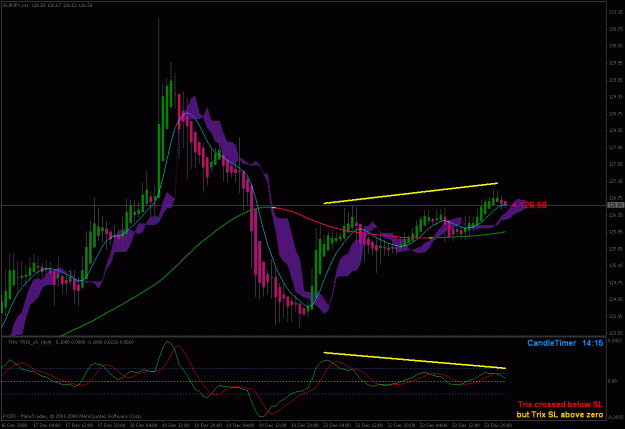Select the yellow trendline in the TRIX indicator window
Screen dimensions: 625x429
tap(415, 360)
